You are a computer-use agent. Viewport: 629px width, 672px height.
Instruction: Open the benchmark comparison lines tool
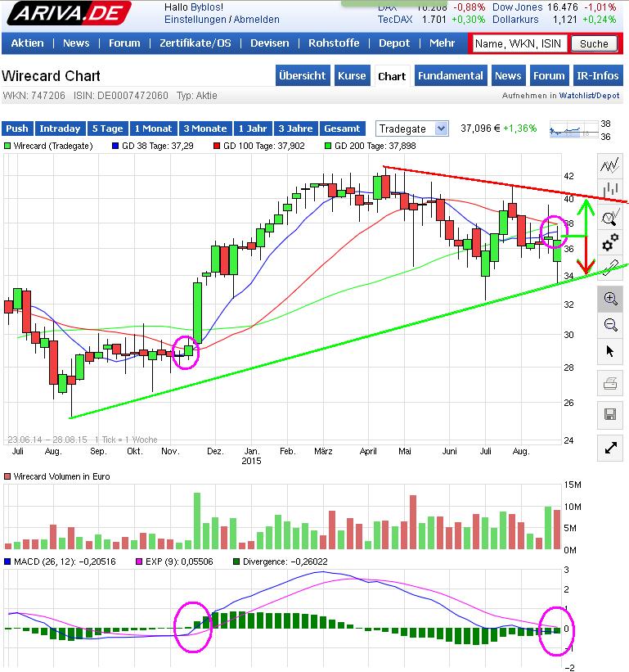pos(609,165)
